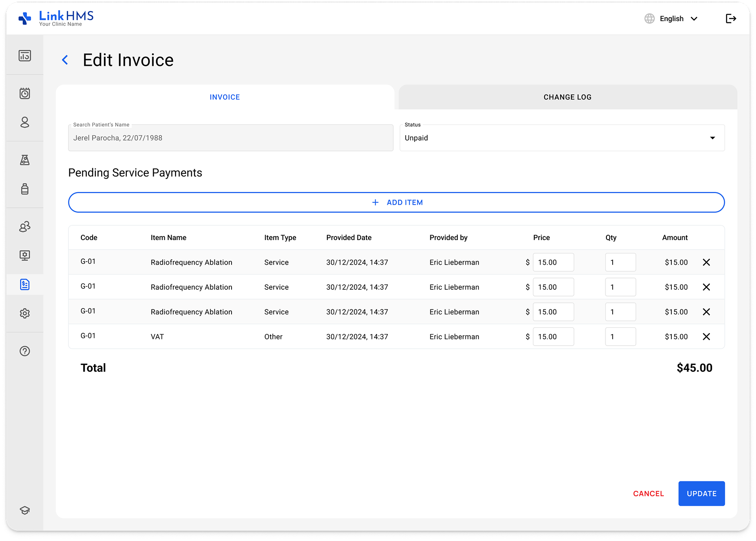Open the invoices billing sidebar icon
The image size is (756, 541).
pyautogui.click(x=25, y=284)
